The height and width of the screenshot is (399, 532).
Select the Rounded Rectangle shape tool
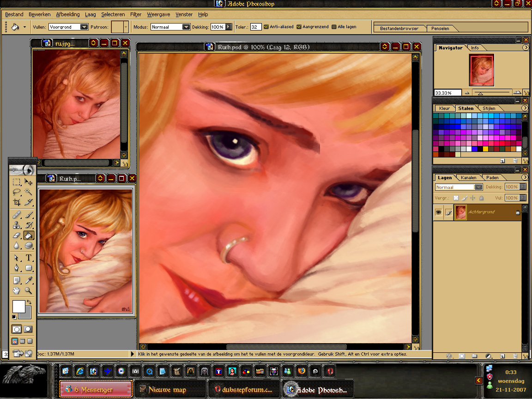pos(29,268)
